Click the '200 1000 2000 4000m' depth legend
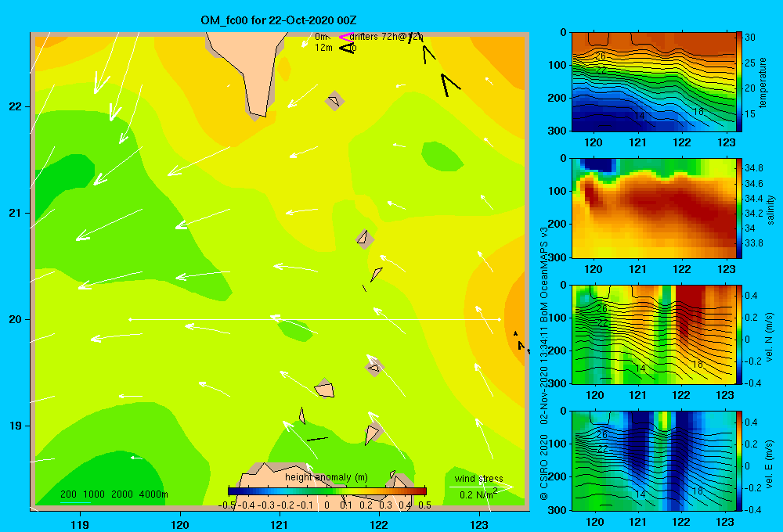The image size is (783, 532). [114, 494]
